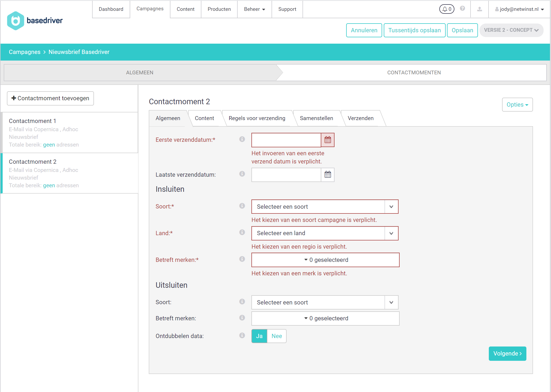
Task: Show info icon for Land
Action: click(x=242, y=232)
